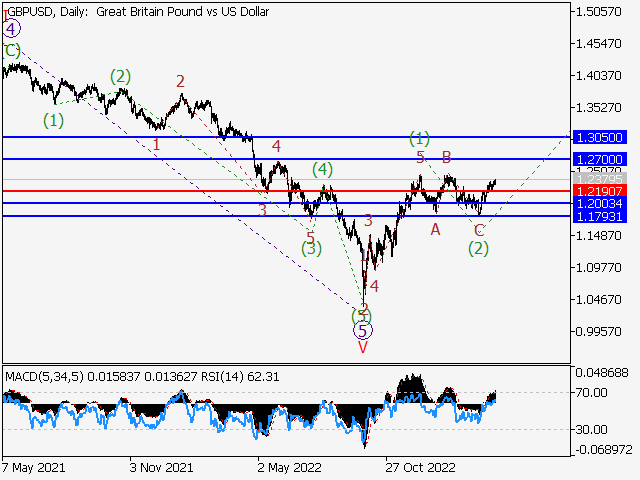Click the MACD(5,34,5) indicator label

[x=44, y=376]
